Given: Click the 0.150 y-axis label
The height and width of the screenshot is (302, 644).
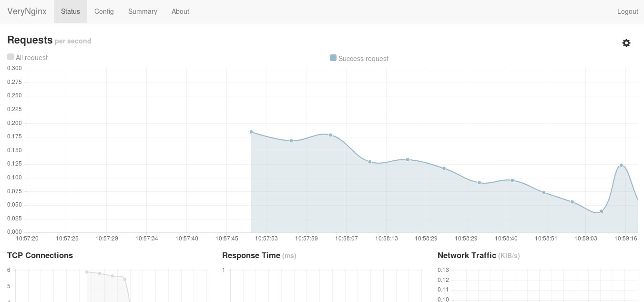Looking at the screenshot, I should tap(14, 150).
